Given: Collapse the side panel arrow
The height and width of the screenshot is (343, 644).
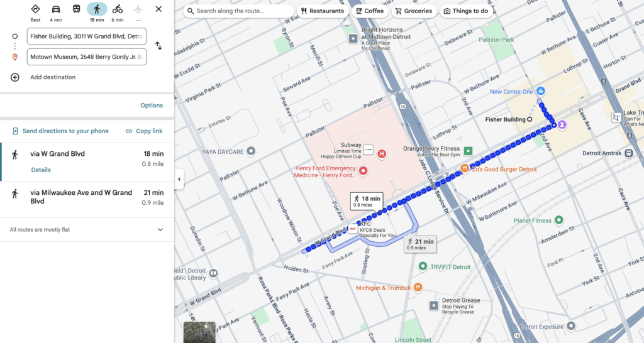Looking at the screenshot, I should (x=179, y=179).
